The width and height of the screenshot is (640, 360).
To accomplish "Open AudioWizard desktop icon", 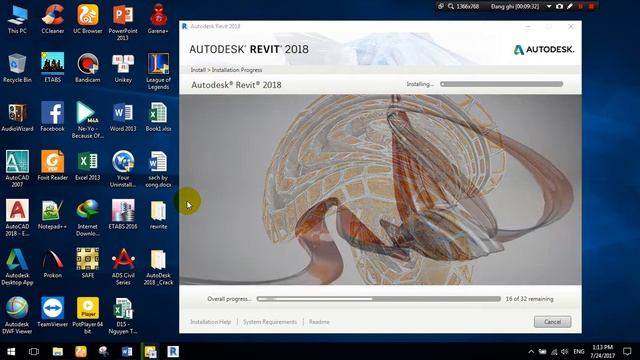I will [x=17, y=117].
